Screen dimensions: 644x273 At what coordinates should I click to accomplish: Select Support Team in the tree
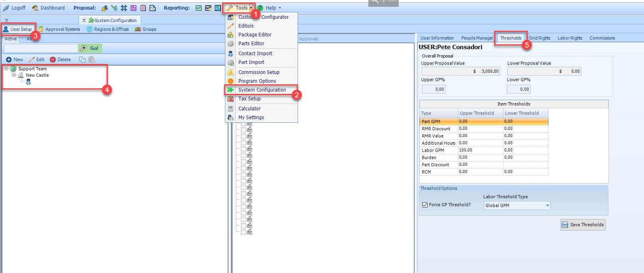click(32, 69)
